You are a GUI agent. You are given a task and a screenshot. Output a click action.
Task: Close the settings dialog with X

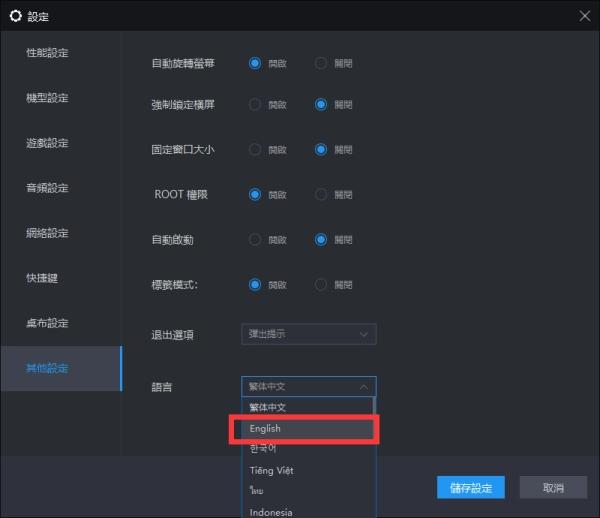click(584, 16)
